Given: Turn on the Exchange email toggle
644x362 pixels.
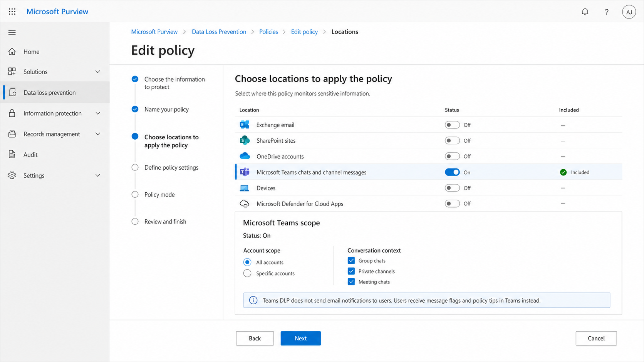Looking at the screenshot, I should (x=452, y=125).
